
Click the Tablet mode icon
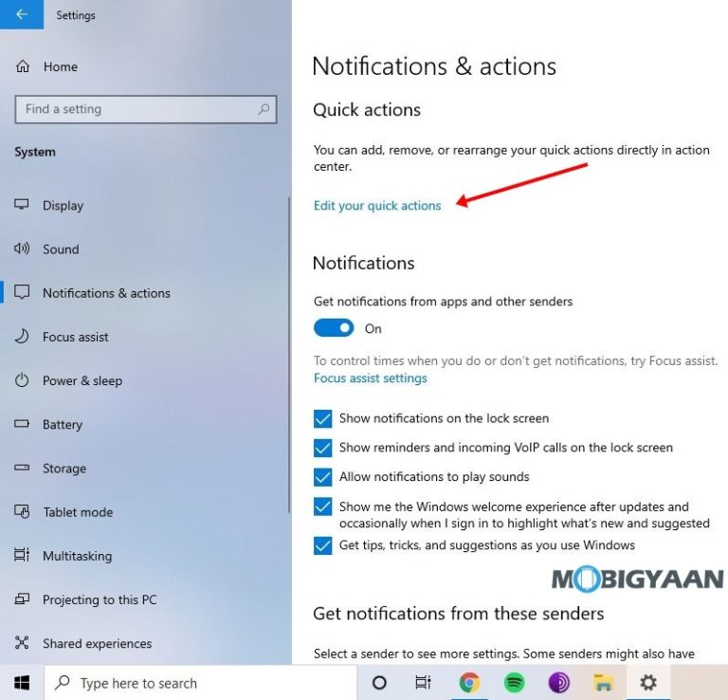coord(22,511)
